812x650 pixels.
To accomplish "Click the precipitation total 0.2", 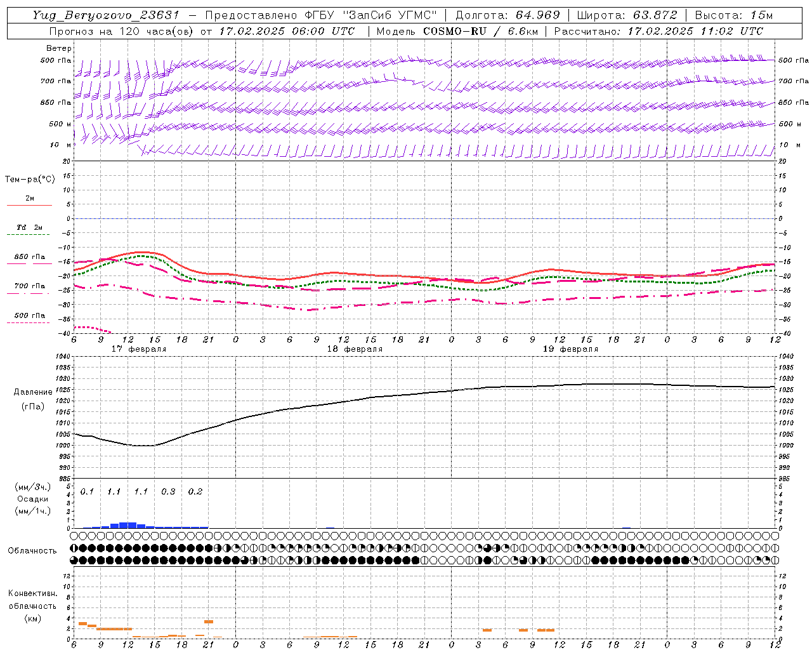I will click(195, 492).
